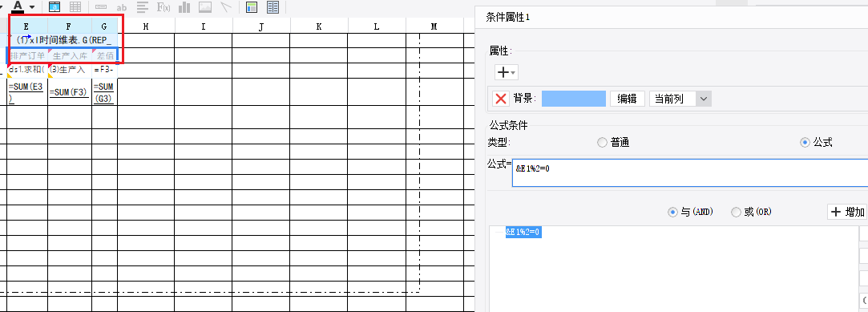Viewport: 868px width, 312px height.
Task: Click the text alignment lines icon
Action: [143, 6]
